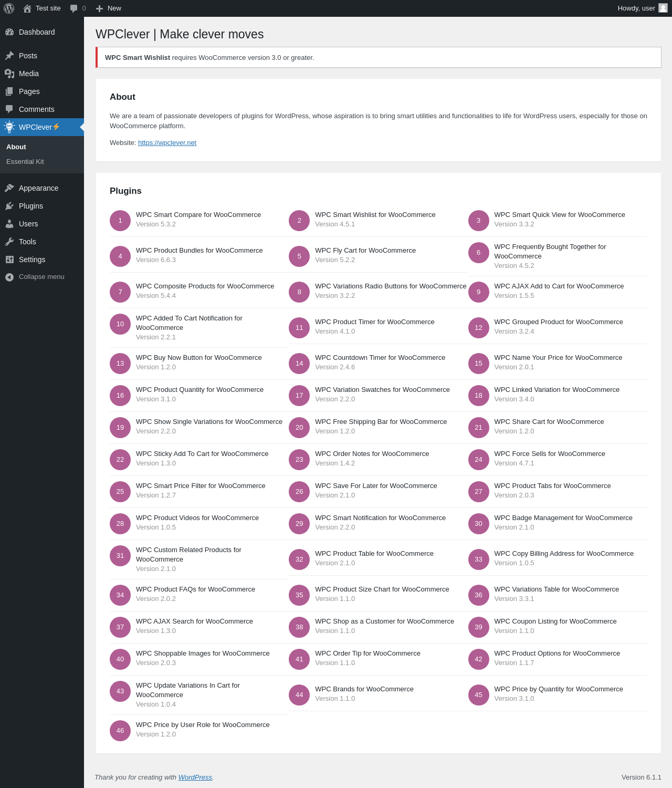Screen dimensions: 672x788
Task: Click plugin number 1 circle badge
Action: point(120,221)
